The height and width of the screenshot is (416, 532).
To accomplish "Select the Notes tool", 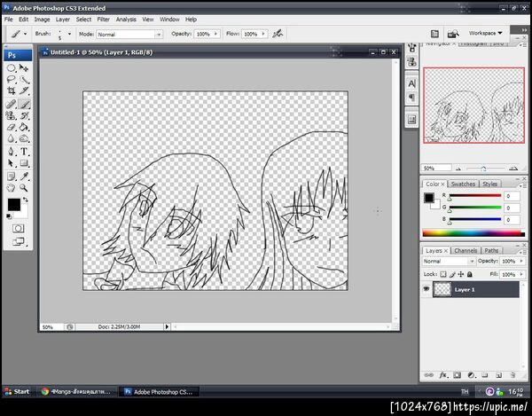I will [12, 177].
